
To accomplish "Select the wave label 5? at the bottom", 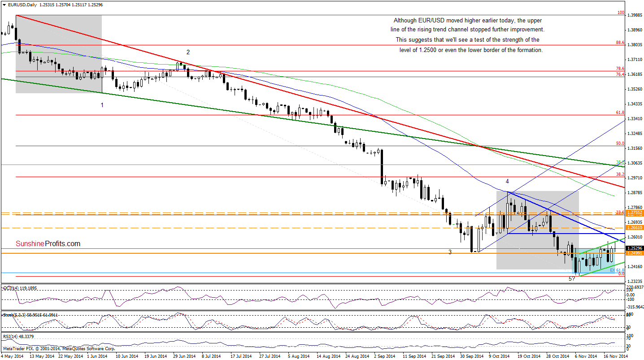I will click(572, 278).
